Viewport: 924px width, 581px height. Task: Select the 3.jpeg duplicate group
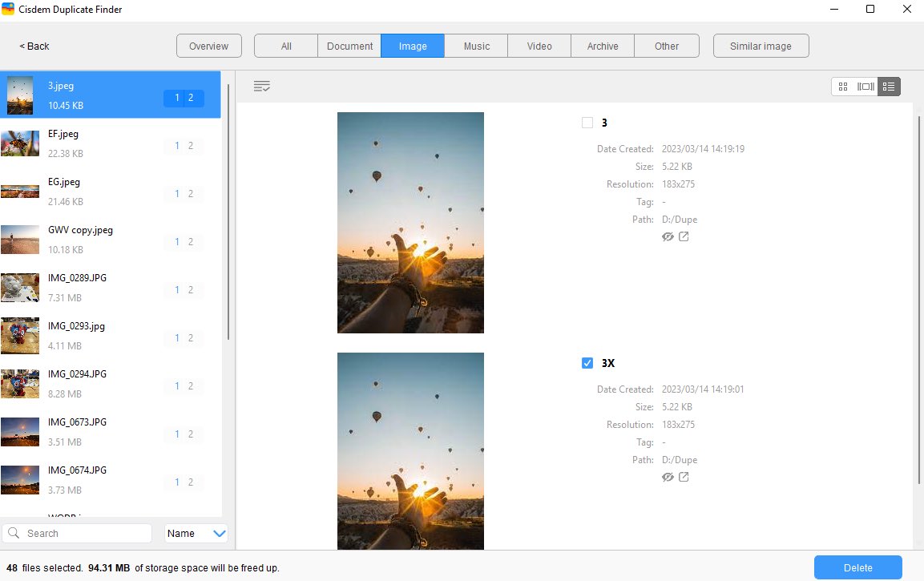[111, 95]
